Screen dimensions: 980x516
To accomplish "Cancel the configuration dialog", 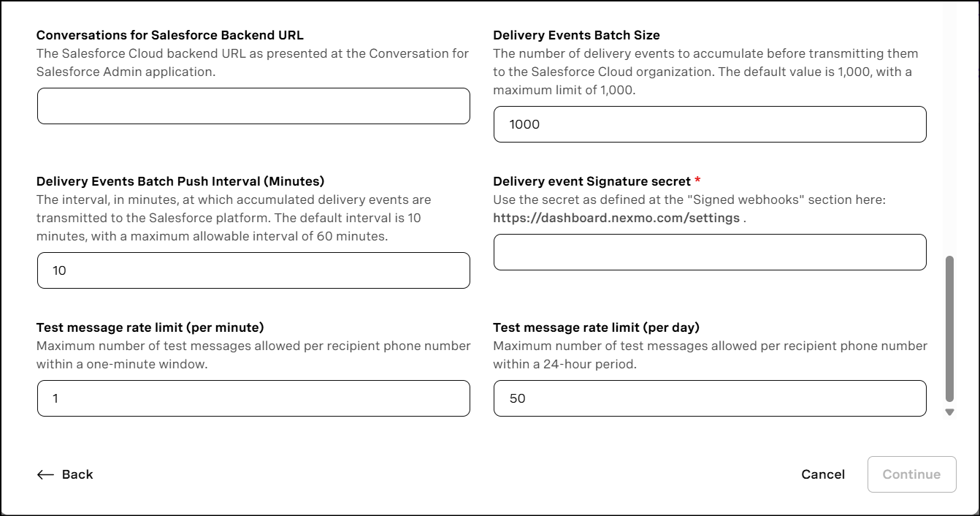I will point(823,474).
